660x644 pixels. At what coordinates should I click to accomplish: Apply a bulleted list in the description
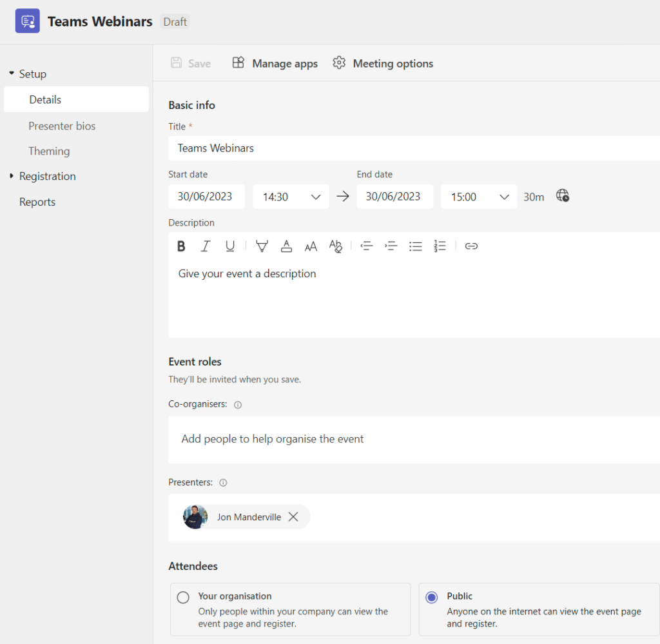pos(415,246)
